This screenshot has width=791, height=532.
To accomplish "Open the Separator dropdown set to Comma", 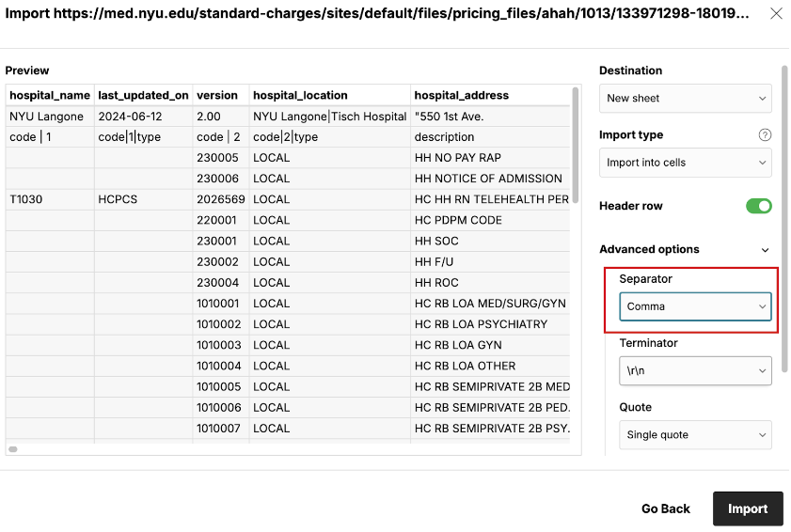I will (x=694, y=306).
